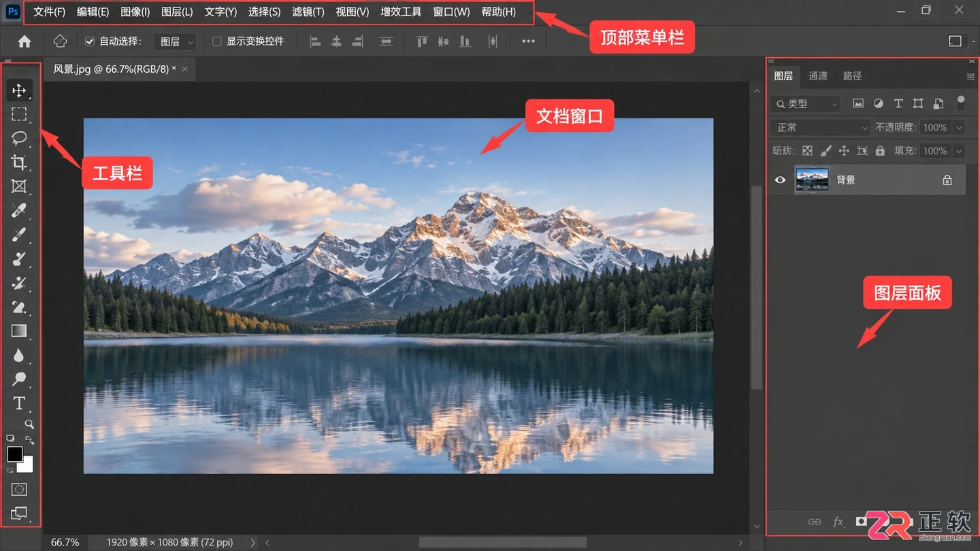Hide the 背景 layer with eye icon
The image size is (980, 551).
tap(780, 180)
